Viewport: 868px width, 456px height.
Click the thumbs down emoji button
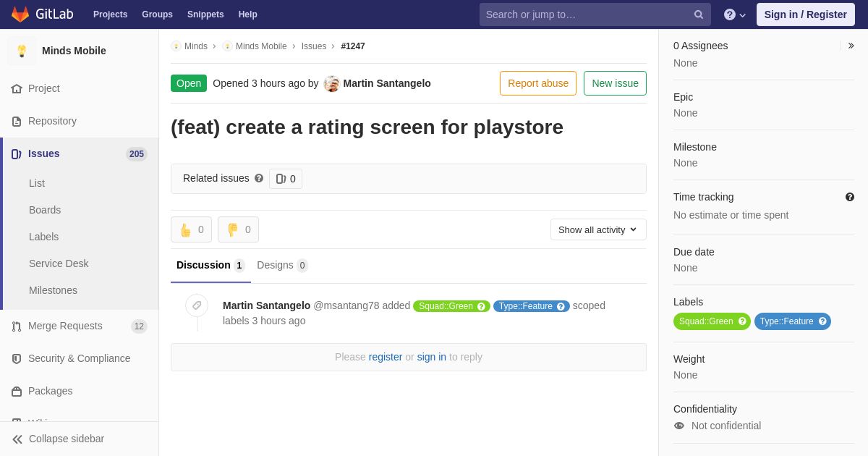pos(238,229)
